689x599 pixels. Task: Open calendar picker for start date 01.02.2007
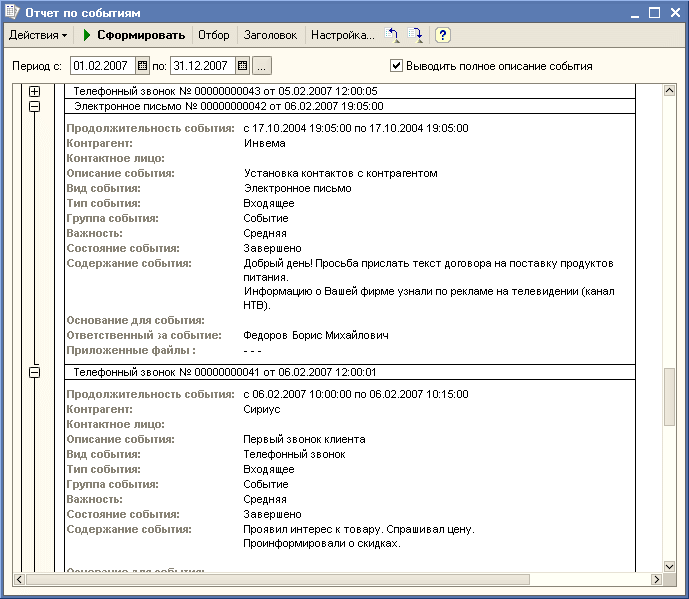142,66
